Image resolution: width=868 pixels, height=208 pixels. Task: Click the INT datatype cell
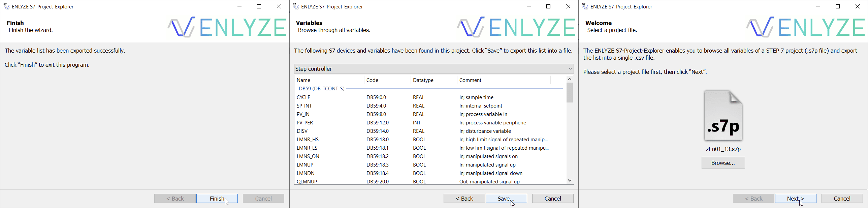pyautogui.click(x=417, y=123)
